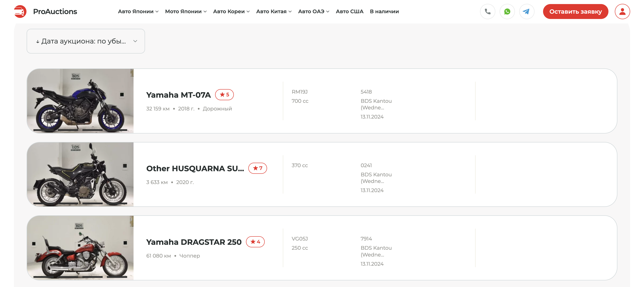Open the Yamaha DRAGSTAR 250 listing title

[x=194, y=242]
